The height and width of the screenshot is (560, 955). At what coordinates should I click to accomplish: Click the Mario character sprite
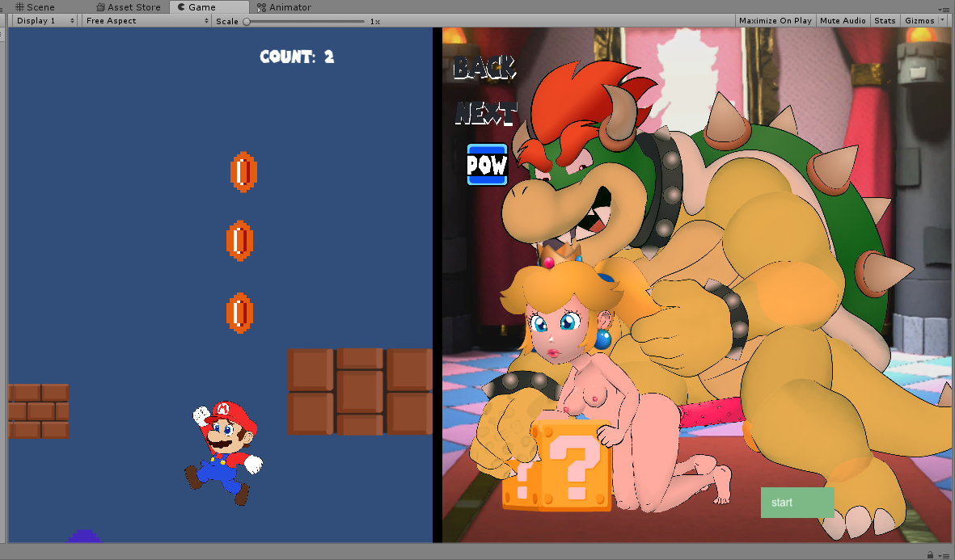226,451
